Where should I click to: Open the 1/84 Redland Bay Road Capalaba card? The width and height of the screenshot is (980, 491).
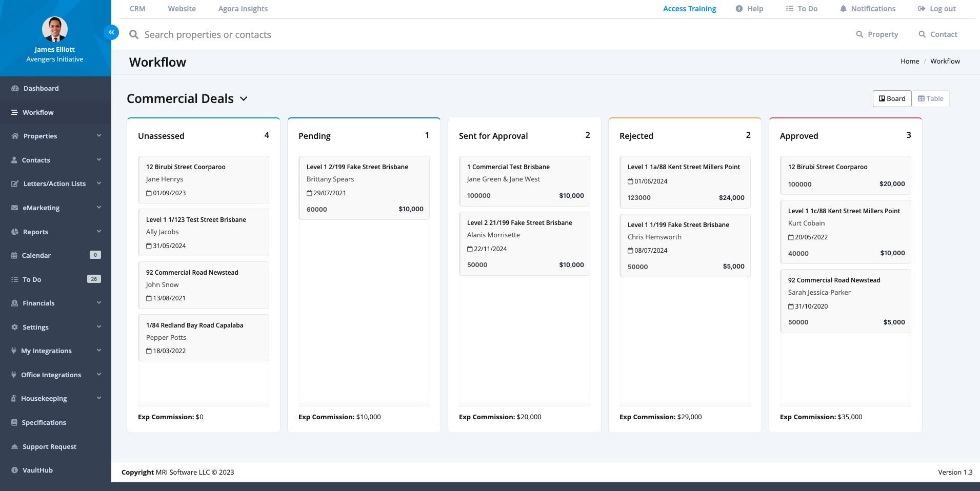coord(204,338)
